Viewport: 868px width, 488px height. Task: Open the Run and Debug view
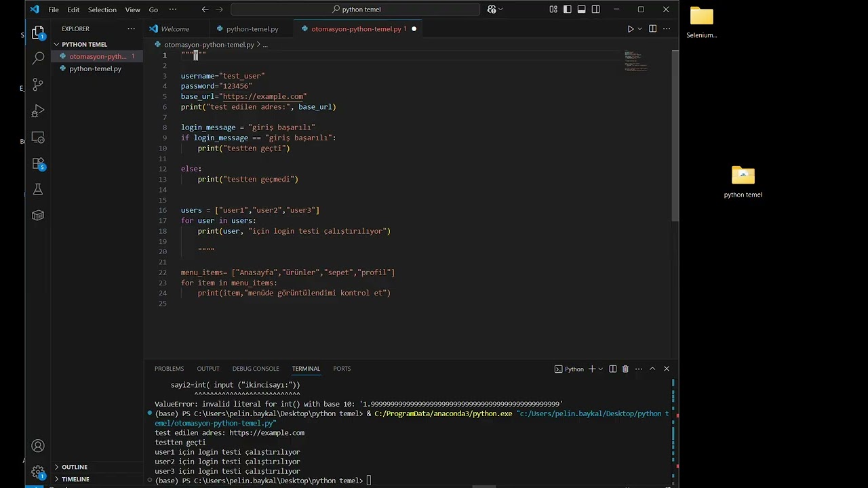[38, 110]
